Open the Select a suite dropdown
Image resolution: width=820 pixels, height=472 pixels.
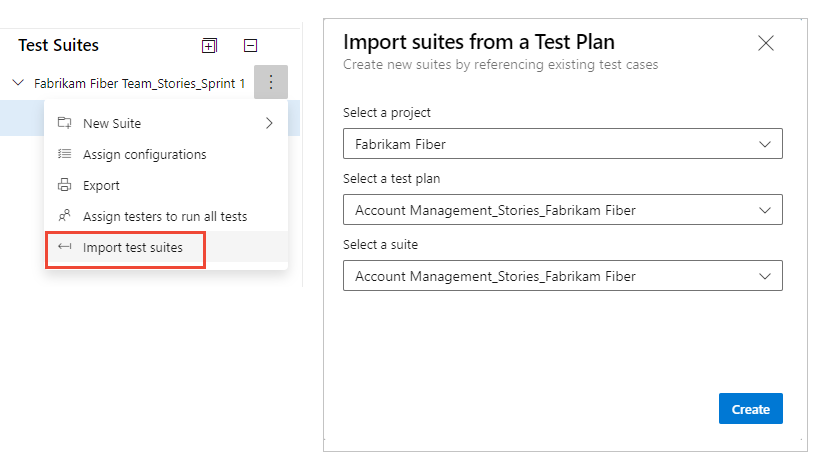point(562,276)
